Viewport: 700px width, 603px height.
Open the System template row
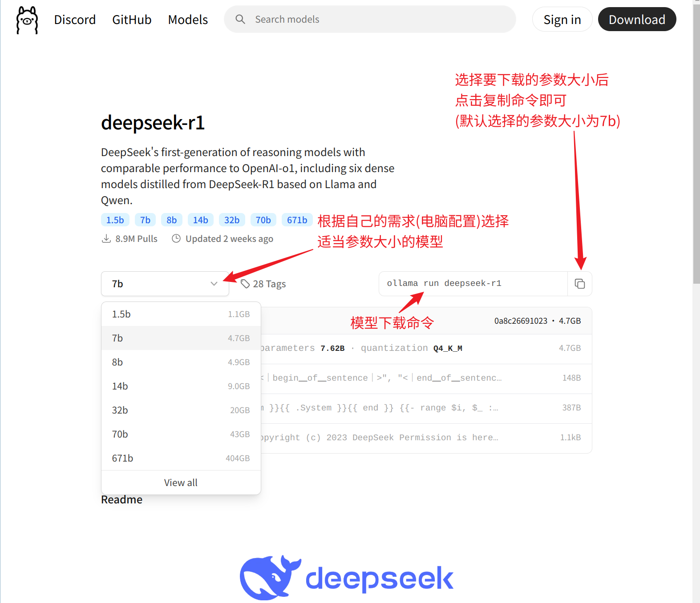426,408
